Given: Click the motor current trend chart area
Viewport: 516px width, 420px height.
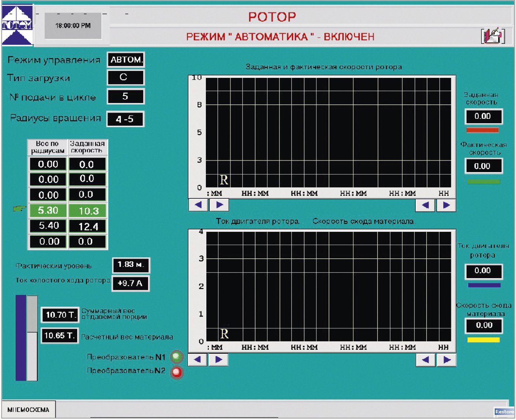Looking at the screenshot, I should [328, 286].
